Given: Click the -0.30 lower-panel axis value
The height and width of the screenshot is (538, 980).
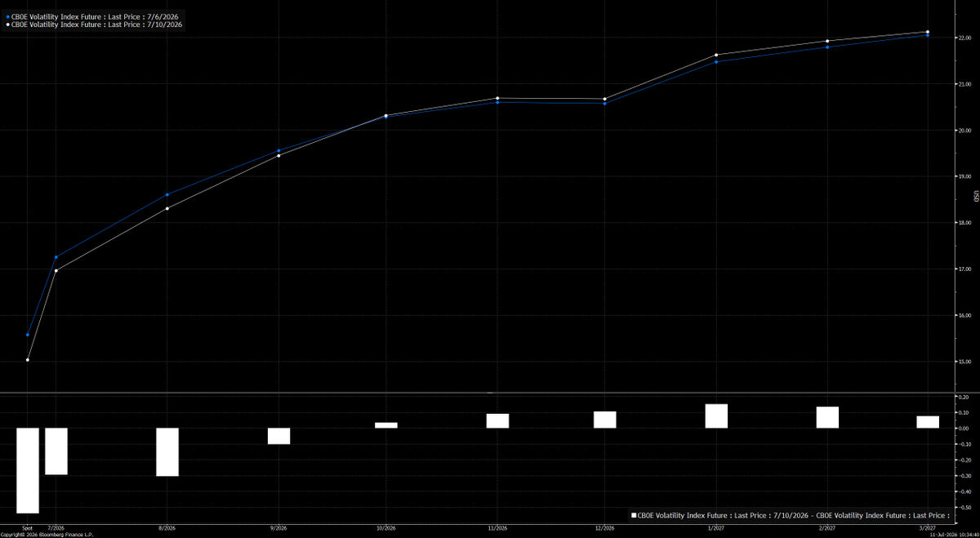Looking at the screenshot, I should tap(964, 476).
